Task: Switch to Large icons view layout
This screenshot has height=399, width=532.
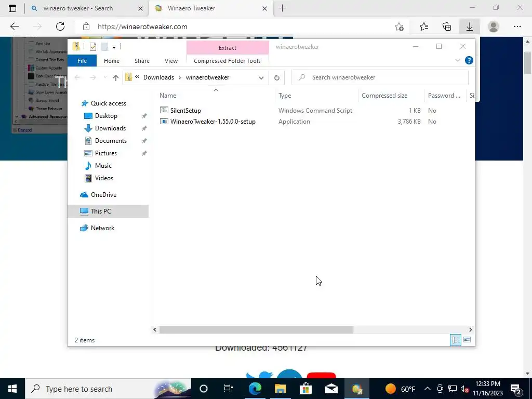Action: 467,340
